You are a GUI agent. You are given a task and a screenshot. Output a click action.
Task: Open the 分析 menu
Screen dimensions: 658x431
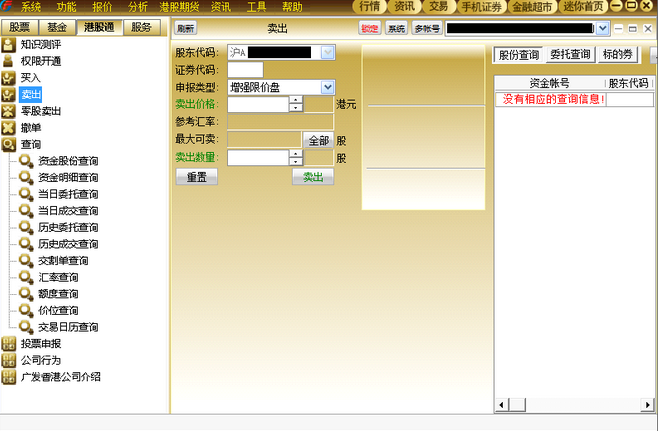pos(138,7)
